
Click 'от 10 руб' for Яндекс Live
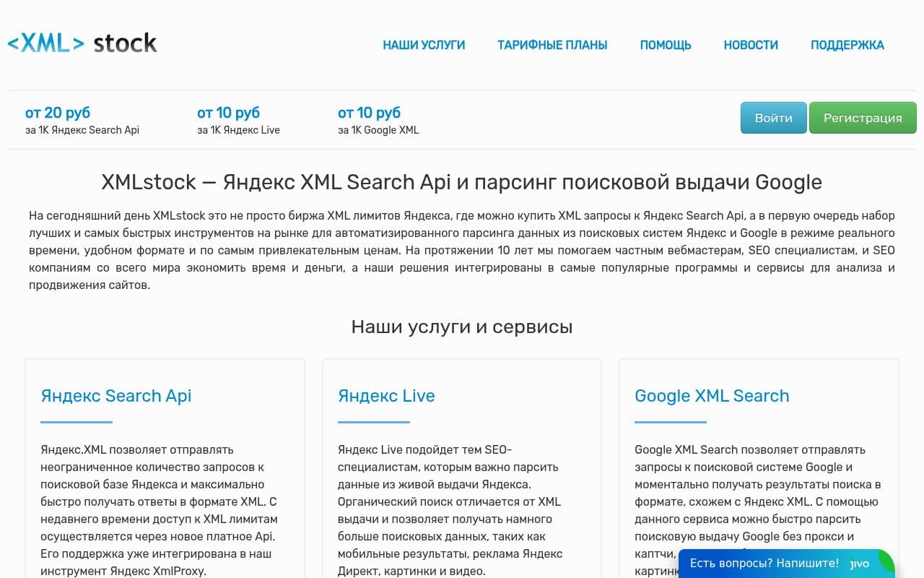tap(228, 113)
